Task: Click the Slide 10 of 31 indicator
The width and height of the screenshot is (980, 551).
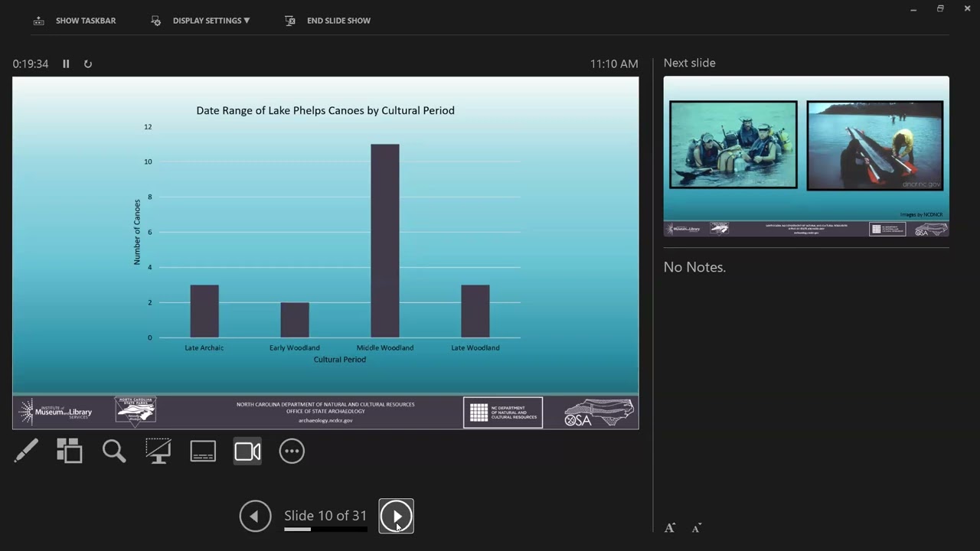Action: (x=325, y=516)
